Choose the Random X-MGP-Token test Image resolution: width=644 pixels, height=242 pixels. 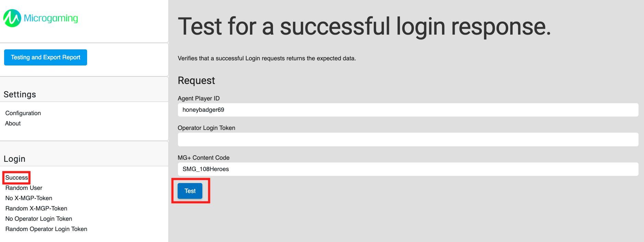pos(36,208)
